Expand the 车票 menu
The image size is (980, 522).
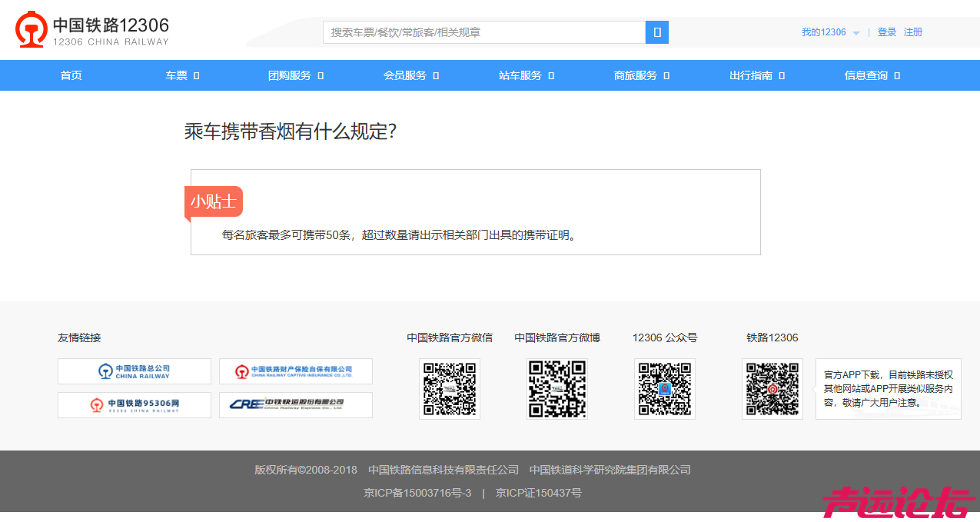pyautogui.click(x=182, y=75)
